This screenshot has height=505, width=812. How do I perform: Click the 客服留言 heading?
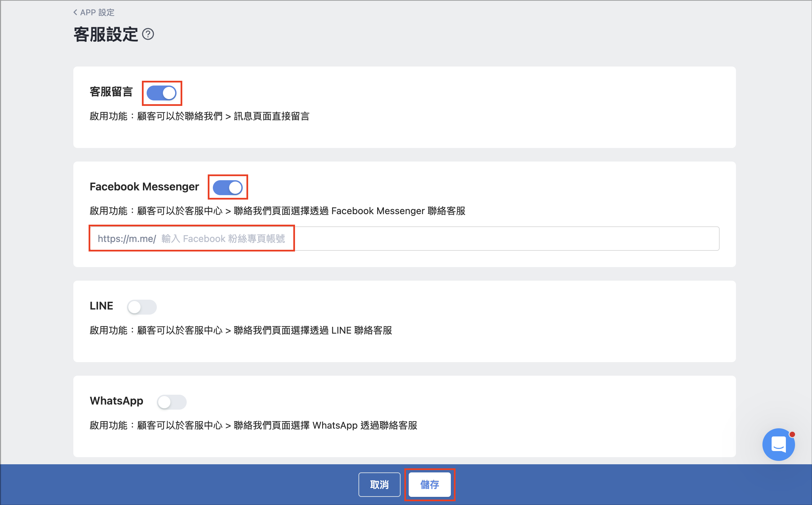tap(111, 92)
